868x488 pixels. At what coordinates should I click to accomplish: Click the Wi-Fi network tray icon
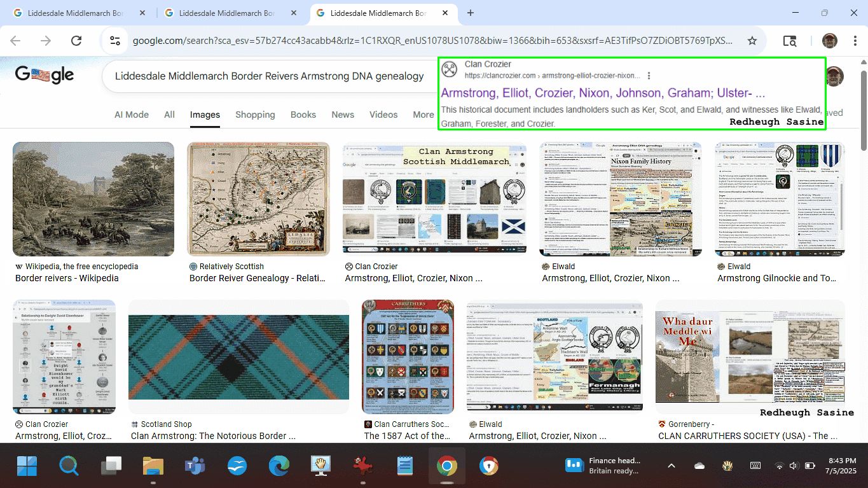(x=780, y=466)
